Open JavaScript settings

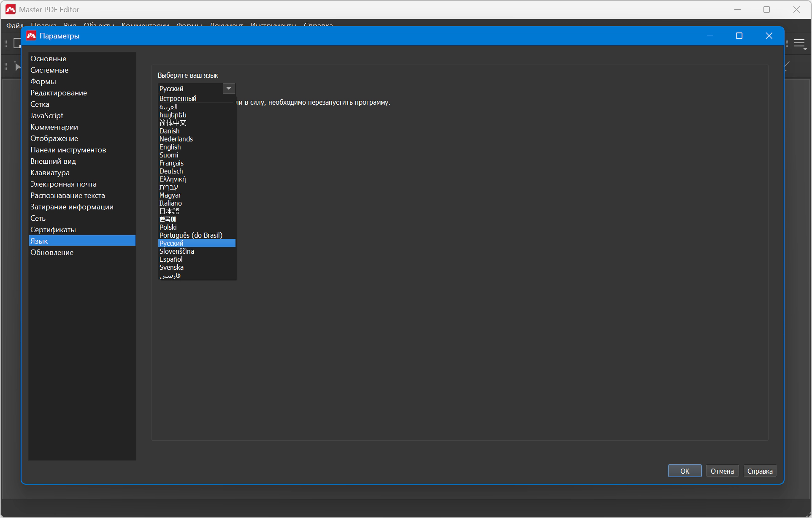coord(82,116)
